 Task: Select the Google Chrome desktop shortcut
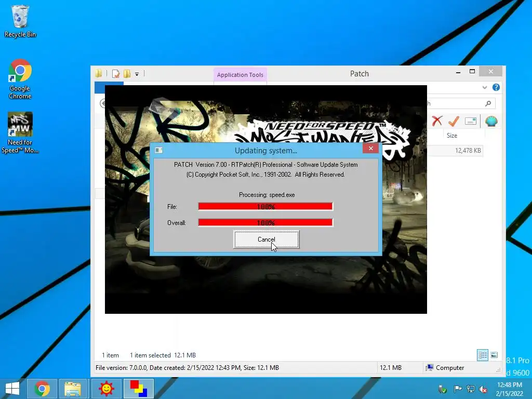[x=20, y=79]
